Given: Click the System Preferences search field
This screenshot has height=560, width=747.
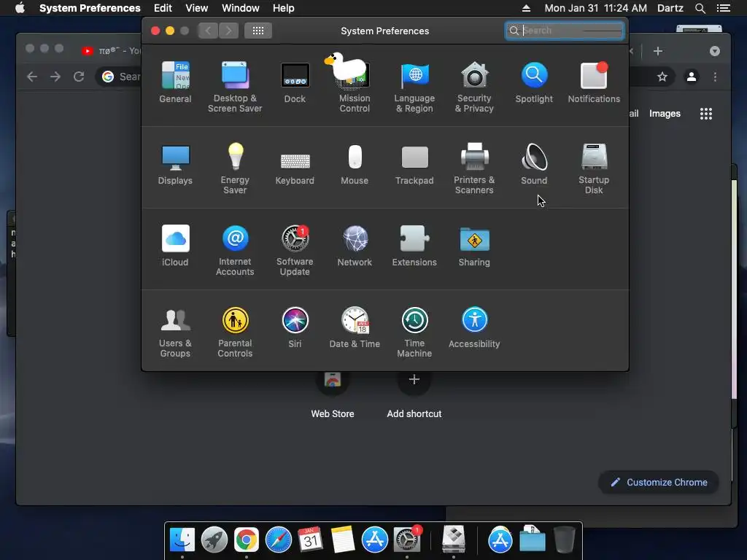Looking at the screenshot, I should tap(565, 31).
